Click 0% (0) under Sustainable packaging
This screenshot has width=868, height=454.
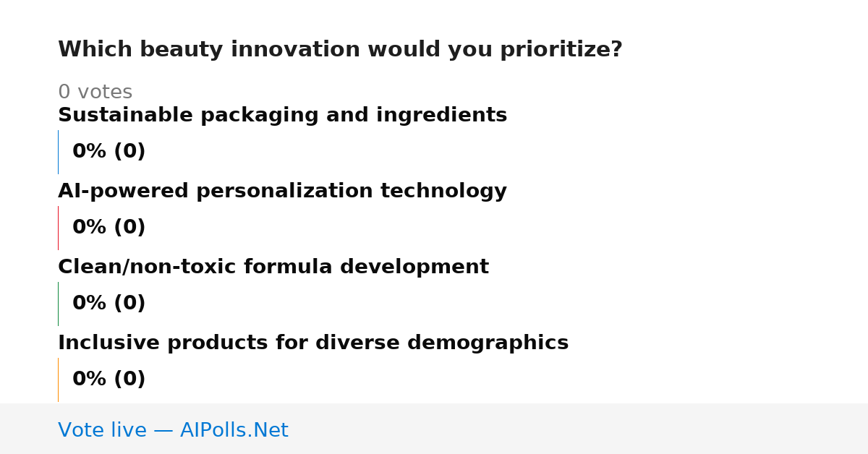click(109, 152)
